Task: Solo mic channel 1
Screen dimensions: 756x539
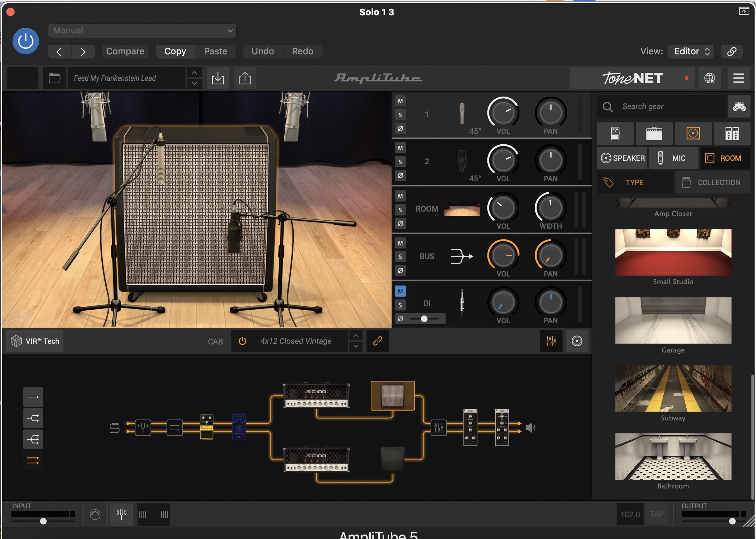Action: coord(400,115)
